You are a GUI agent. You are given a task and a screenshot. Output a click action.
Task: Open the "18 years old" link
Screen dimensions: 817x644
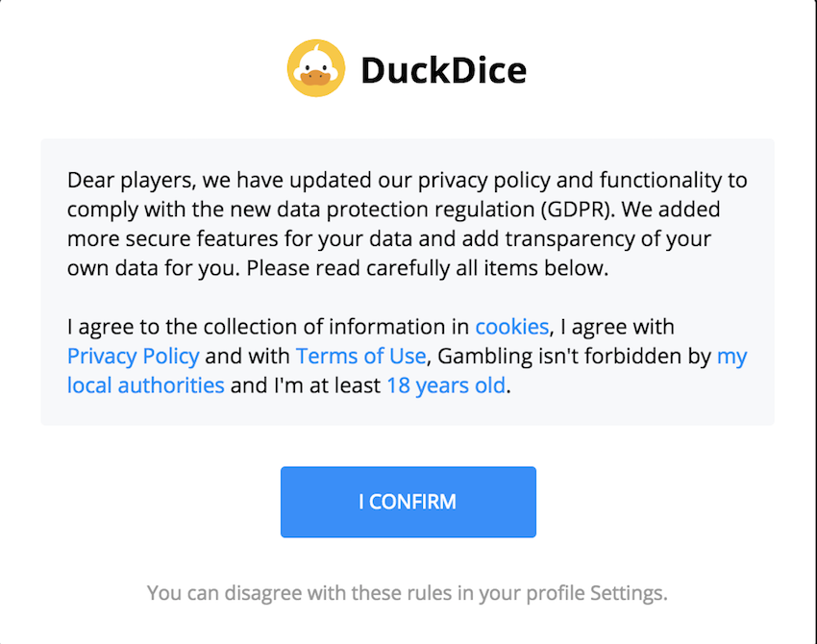(446, 385)
